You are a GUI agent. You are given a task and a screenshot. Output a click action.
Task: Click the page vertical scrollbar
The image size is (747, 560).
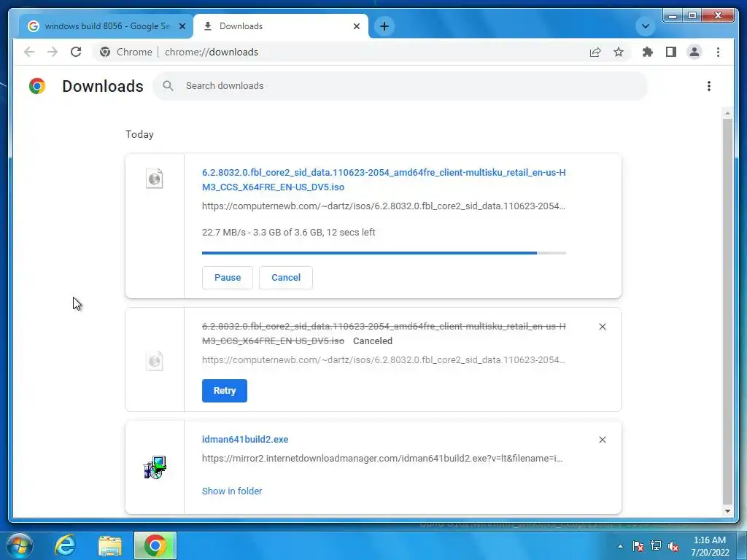pos(727,311)
